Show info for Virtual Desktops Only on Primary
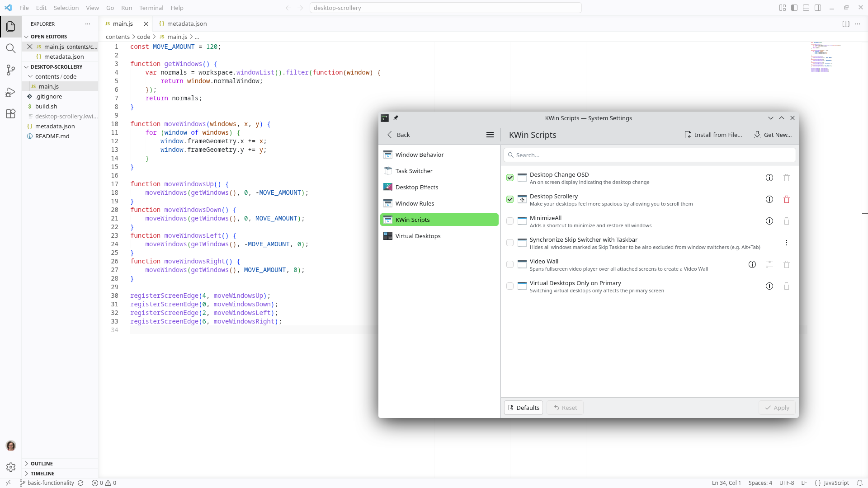868x488 pixels. 769,286
